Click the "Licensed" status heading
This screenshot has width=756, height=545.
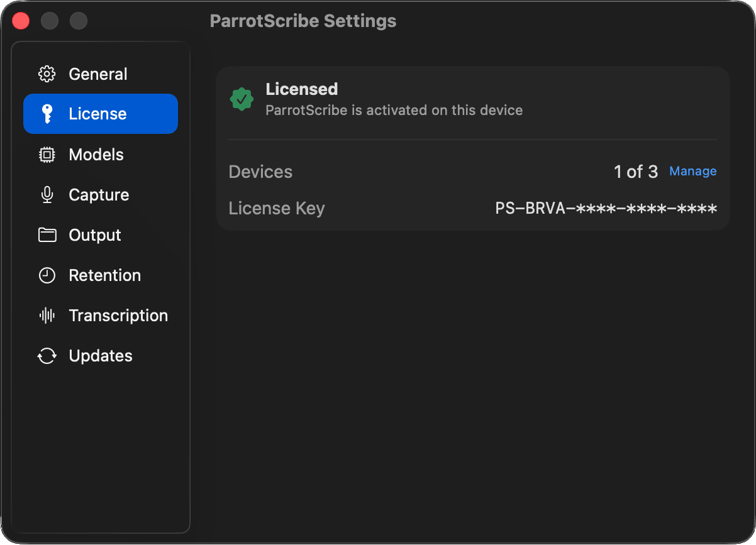pyautogui.click(x=301, y=89)
